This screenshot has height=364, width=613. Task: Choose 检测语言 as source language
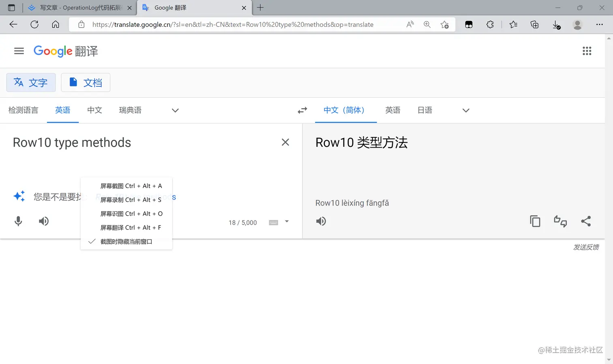[23, 110]
